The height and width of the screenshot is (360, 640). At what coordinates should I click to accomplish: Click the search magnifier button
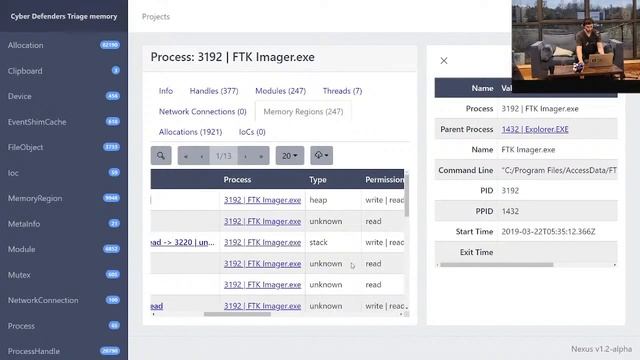tap(161, 156)
